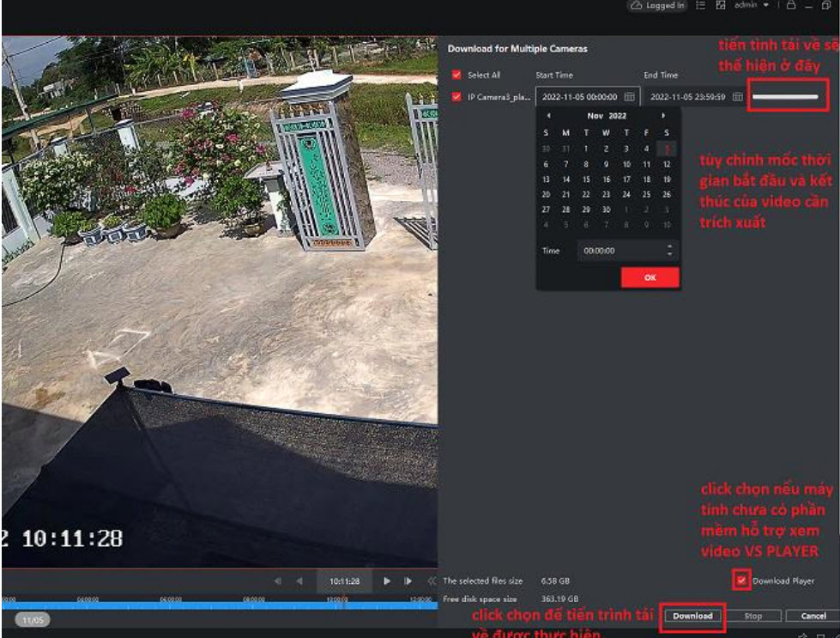Open the list icon in the top bar
Screen dimensions: 840x638
701,5
